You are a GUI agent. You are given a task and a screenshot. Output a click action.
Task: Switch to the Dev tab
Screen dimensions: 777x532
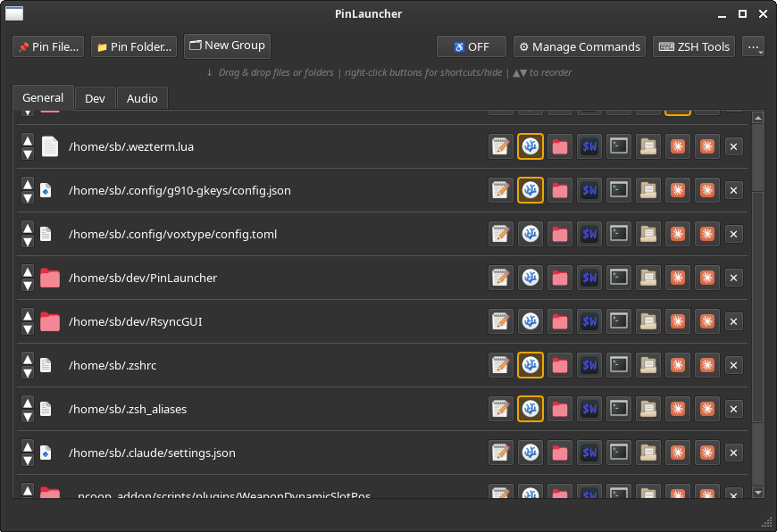coord(95,98)
